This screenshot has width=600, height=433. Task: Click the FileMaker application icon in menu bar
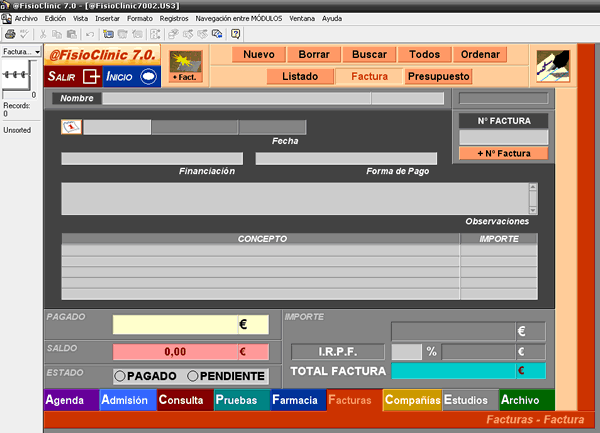6,18
